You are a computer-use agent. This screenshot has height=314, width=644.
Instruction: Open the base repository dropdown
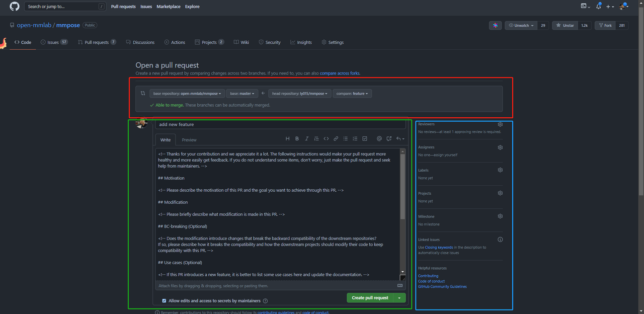click(x=187, y=93)
